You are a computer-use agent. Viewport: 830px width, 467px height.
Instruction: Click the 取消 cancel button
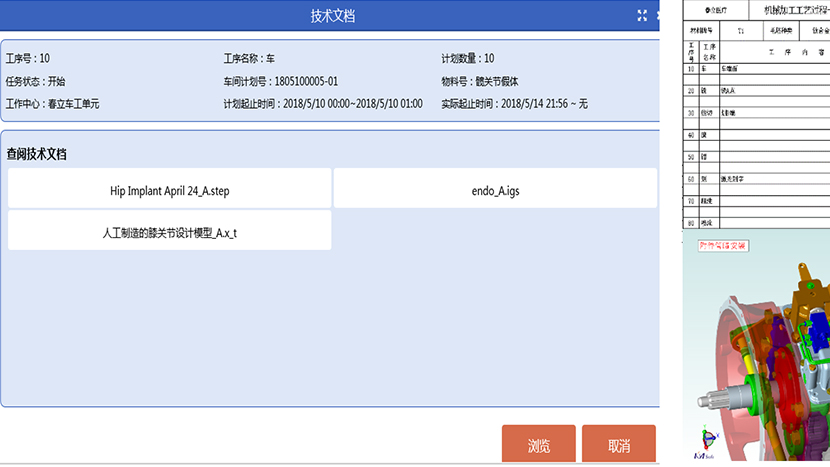coord(619,445)
